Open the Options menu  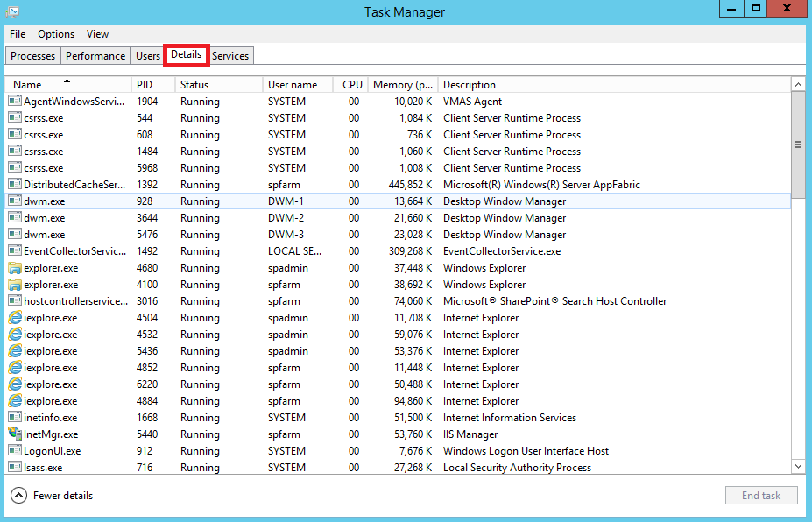click(56, 34)
